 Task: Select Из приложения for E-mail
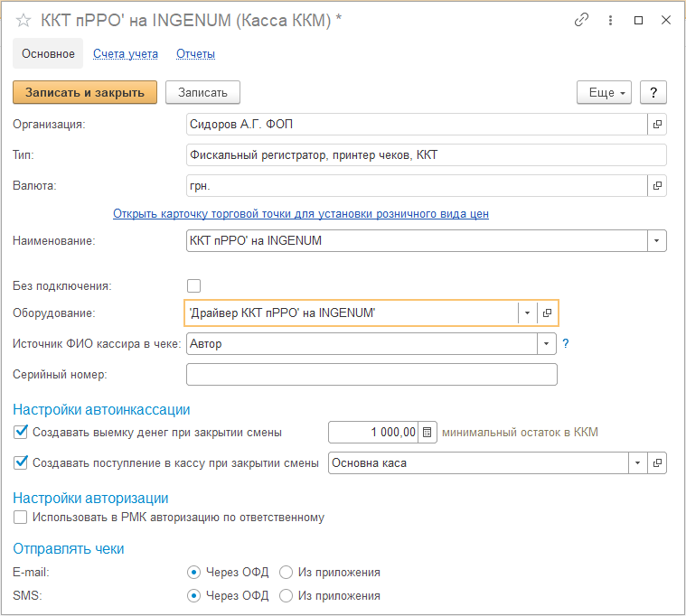click(x=287, y=572)
